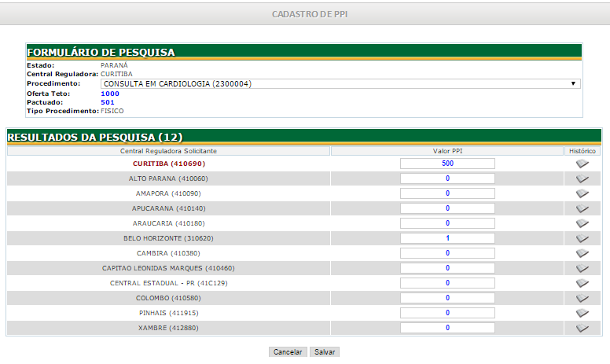
Task: Open history icon for AMAPORA row
Action: (x=582, y=193)
